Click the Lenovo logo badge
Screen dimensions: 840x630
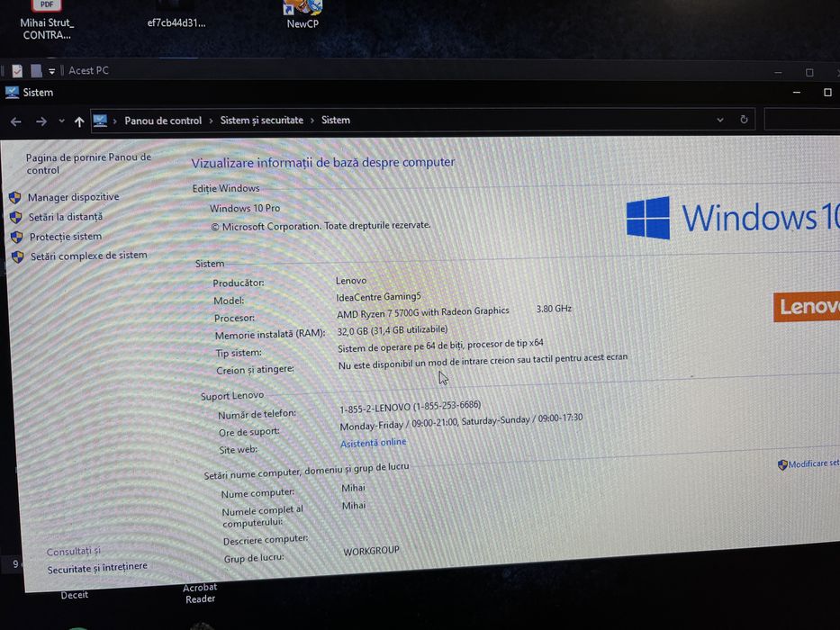(807, 306)
